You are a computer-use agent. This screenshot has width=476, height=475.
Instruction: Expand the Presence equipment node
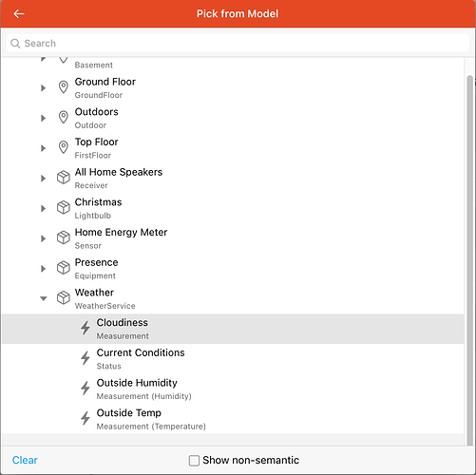[44, 268]
